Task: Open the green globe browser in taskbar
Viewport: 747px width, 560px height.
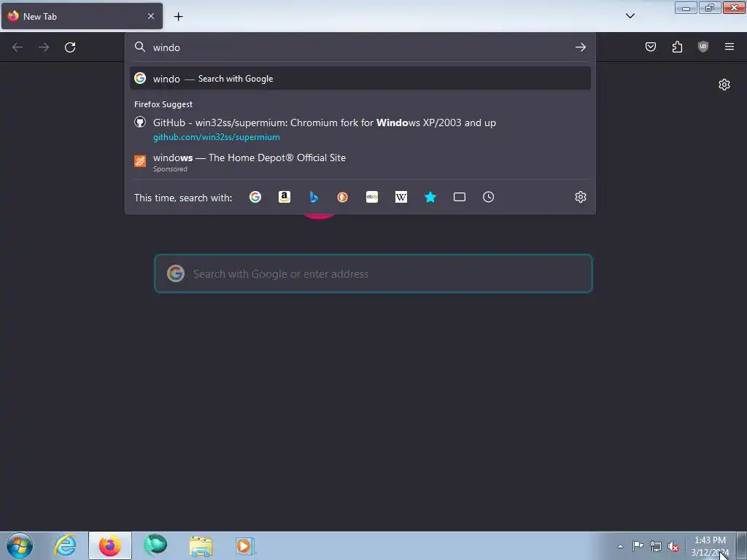Action: point(155,545)
